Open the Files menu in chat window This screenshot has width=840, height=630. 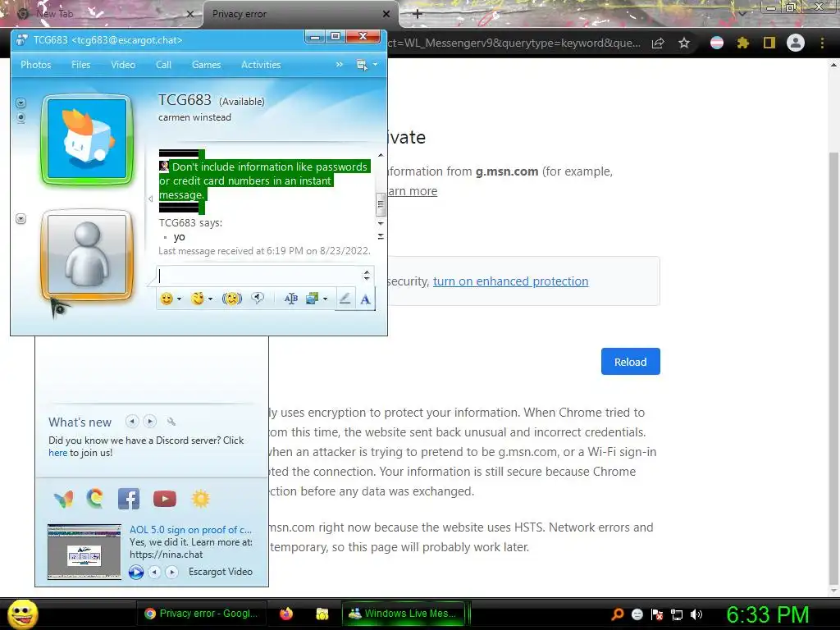click(81, 64)
